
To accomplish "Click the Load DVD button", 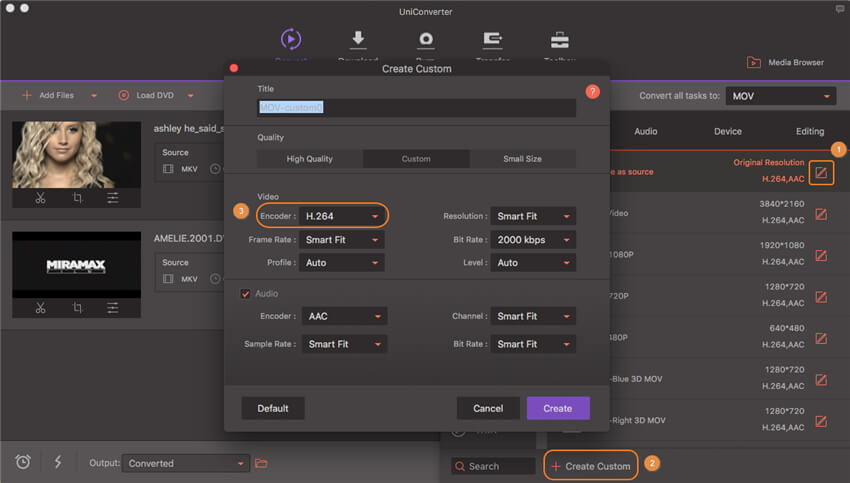I will click(x=146, y=95).
